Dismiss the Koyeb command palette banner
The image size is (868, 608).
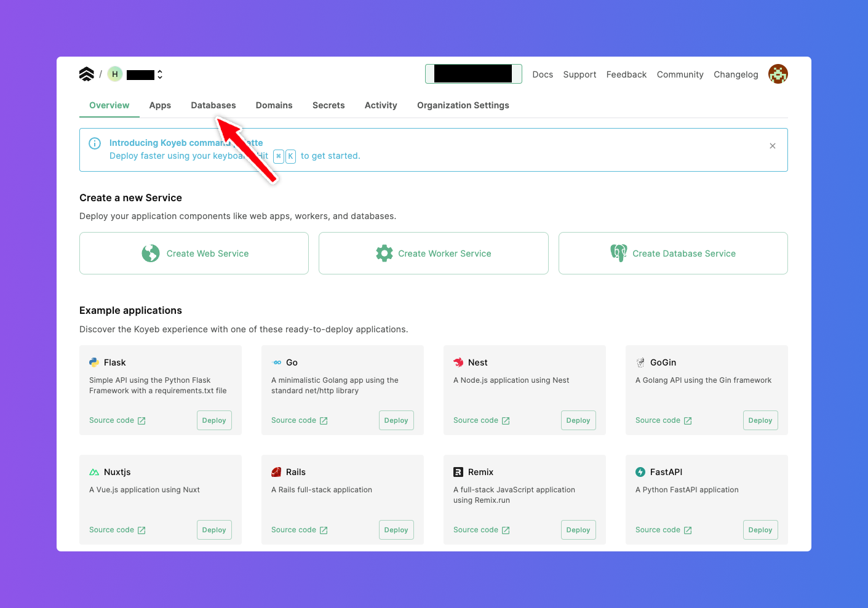click(x=772, y=146)
